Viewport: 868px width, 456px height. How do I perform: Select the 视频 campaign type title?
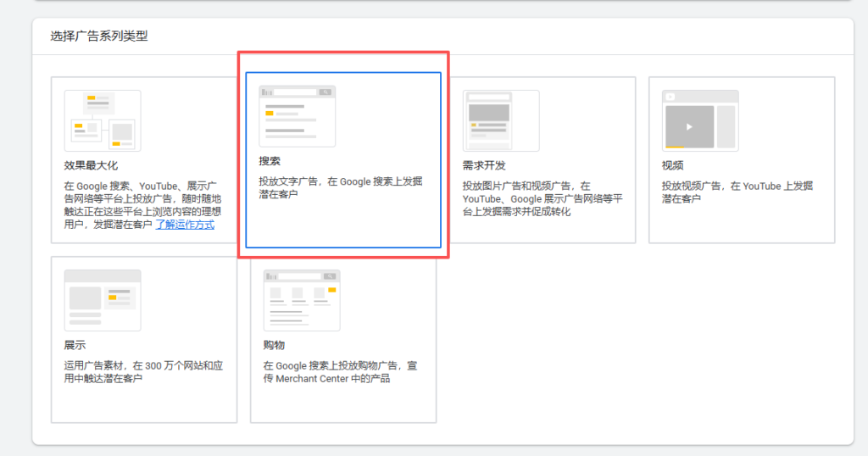(x=672, y=165)
